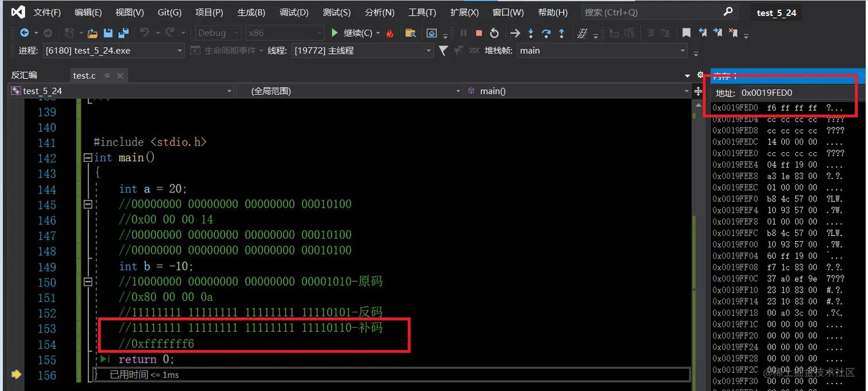Open the 视图(V) menu

click(x=130, y=12)
